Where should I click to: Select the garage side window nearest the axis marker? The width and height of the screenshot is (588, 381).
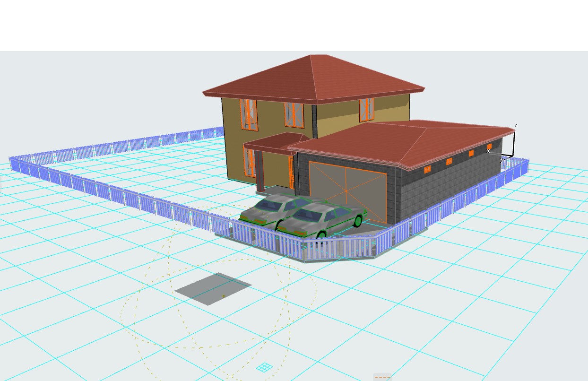click(489, 147)
